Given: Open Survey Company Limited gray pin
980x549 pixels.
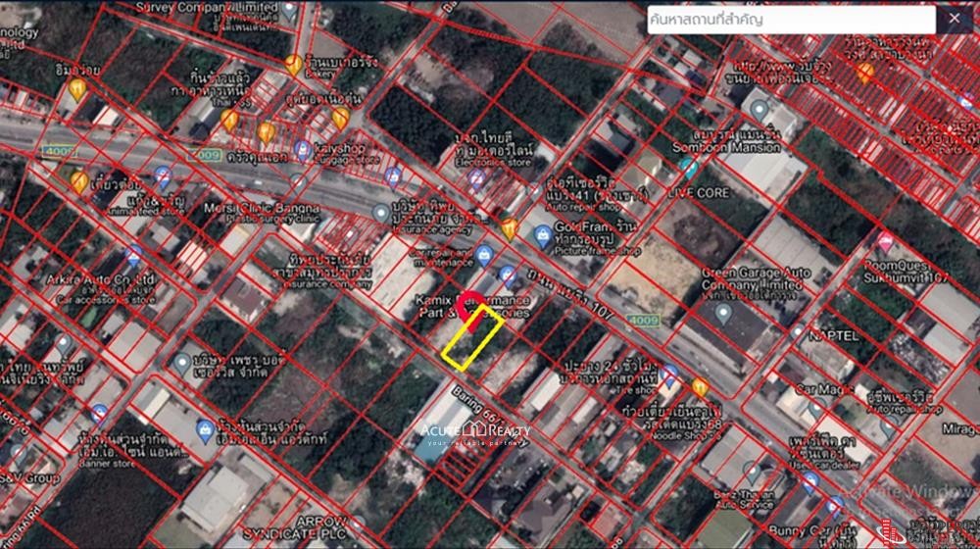Looking at the screenshot, I should pyautogui.click(x=289, y=11).
